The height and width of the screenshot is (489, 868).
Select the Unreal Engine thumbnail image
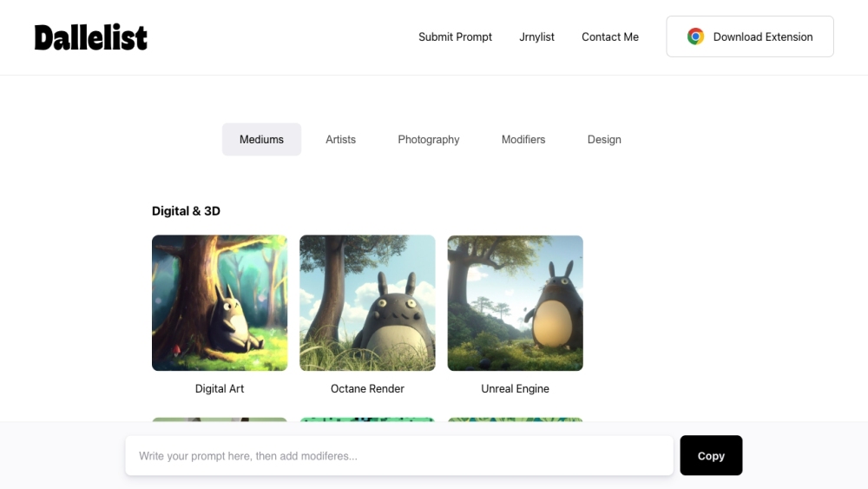[515, 303]
